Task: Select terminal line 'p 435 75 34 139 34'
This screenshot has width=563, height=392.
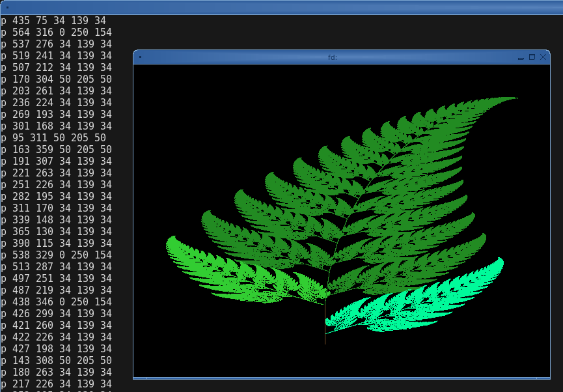Action: click(53, 20)
